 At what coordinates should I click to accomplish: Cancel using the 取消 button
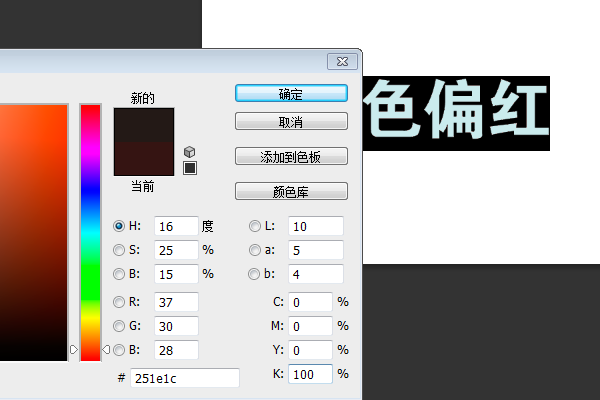[x=291, y=121]
